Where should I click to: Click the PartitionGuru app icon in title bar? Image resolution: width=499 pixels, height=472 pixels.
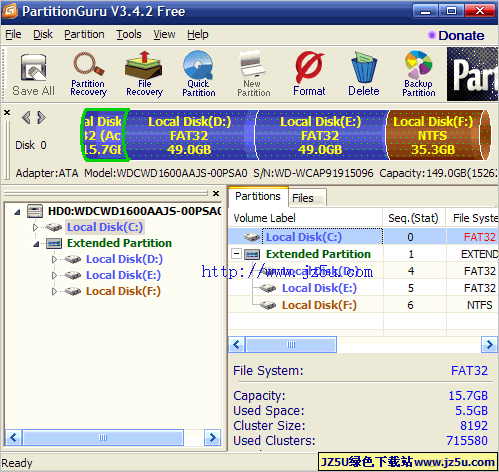(x=10, y=11)
